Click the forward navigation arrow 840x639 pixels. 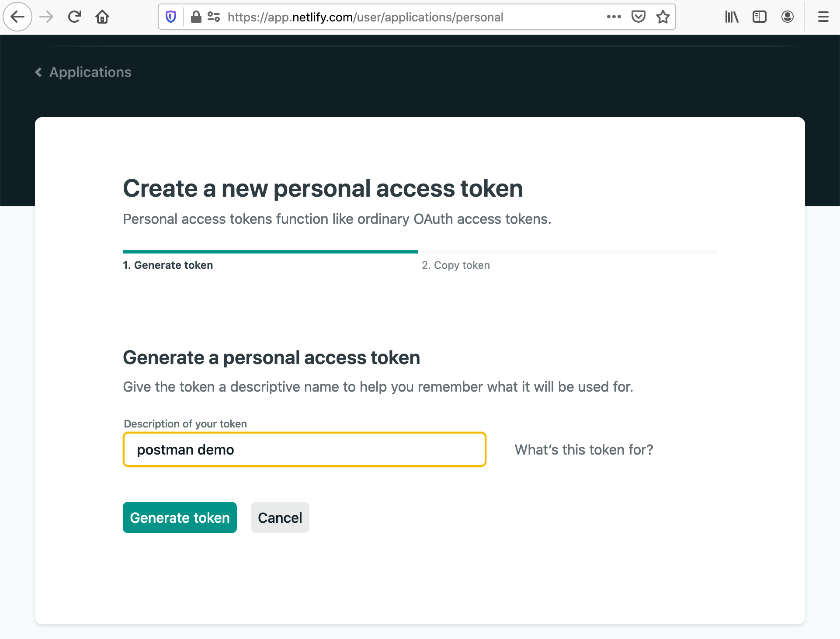(46, 17)
